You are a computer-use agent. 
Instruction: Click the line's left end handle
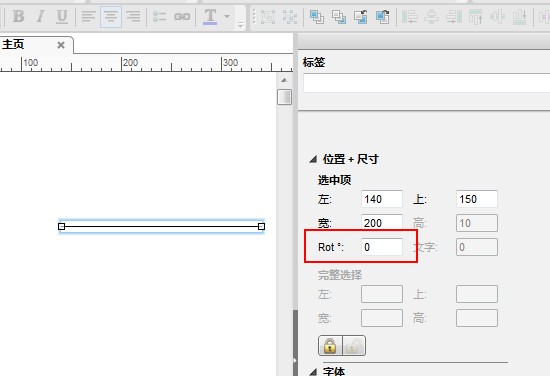[x=61, y=226]
